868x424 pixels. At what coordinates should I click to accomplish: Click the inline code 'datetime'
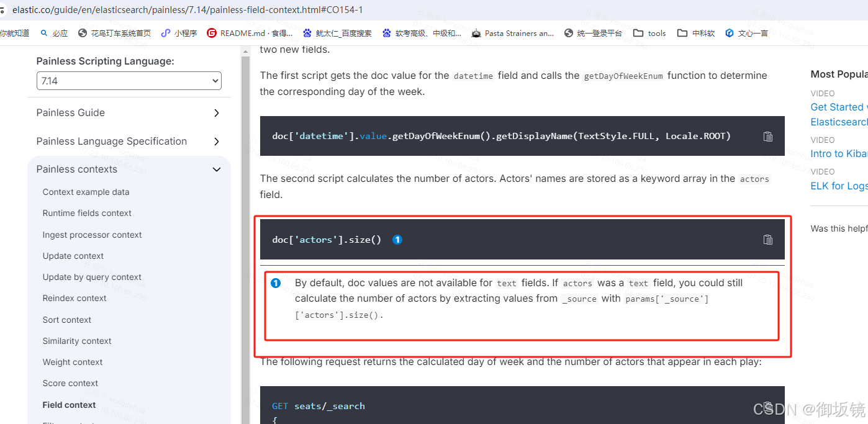click(x=474, y=76)
